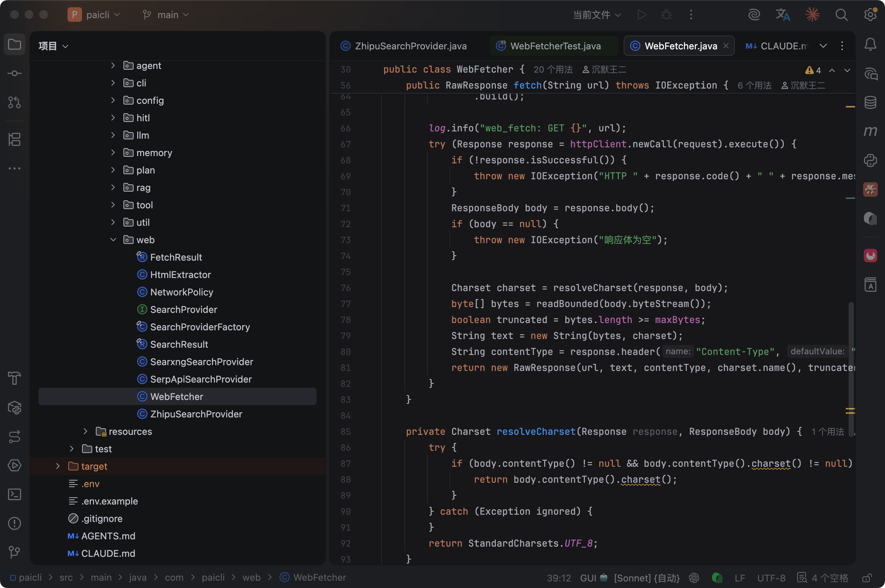Viewport: 885px width, 588px height.
Task: Switch to WebFetcherTest.java tab
Action: click(555, 46)
